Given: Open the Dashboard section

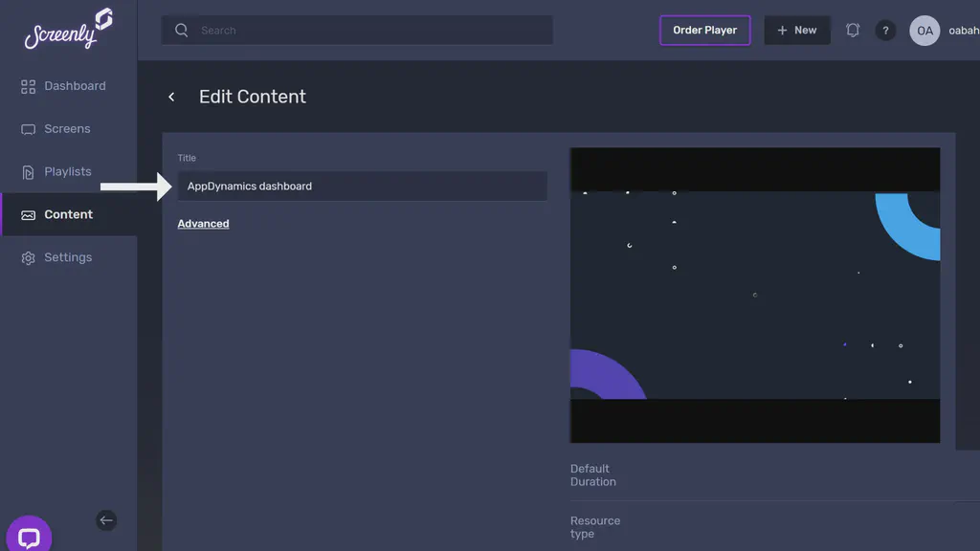Looking at the screenshot, I should [74, 85].
